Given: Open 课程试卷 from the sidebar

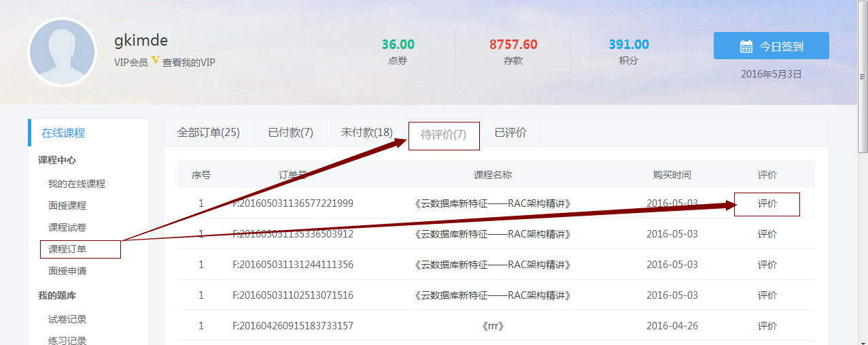Looking at the screenshot, I should click(x=67, y=227).
